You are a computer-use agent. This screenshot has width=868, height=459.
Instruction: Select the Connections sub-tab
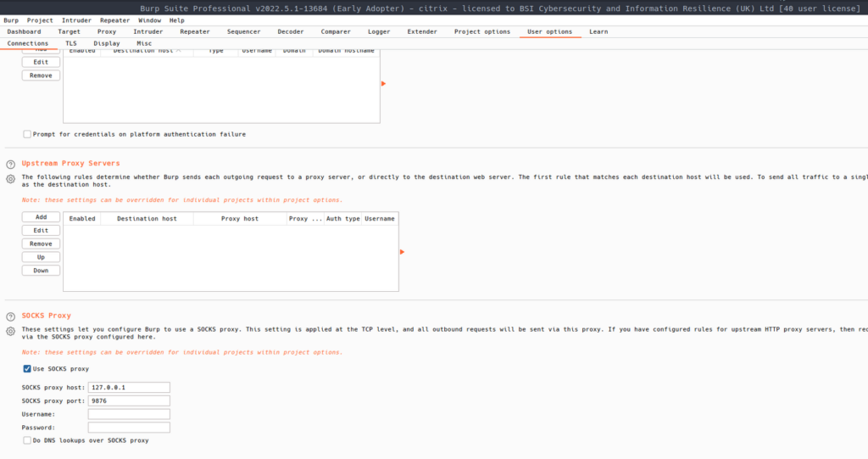coord(28,43)
